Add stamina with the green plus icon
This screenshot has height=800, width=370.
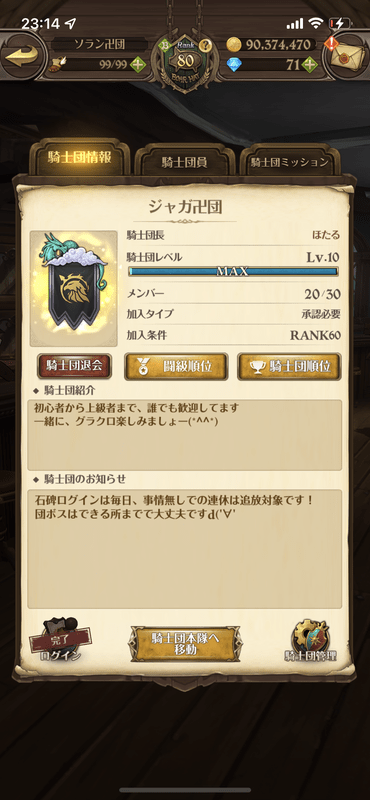(137, 65)
